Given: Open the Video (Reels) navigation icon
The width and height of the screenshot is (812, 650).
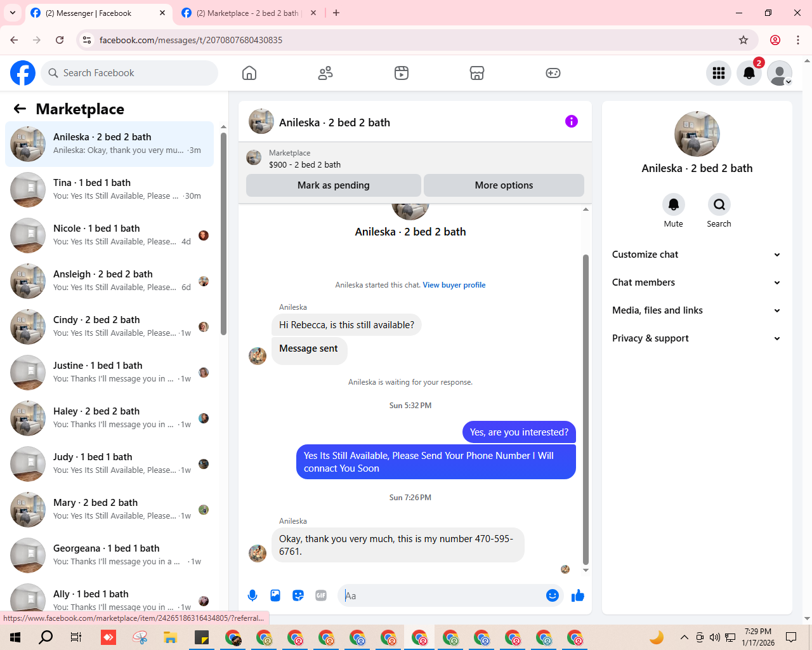Looking at the screenshot, I should (x=402, y=73).
